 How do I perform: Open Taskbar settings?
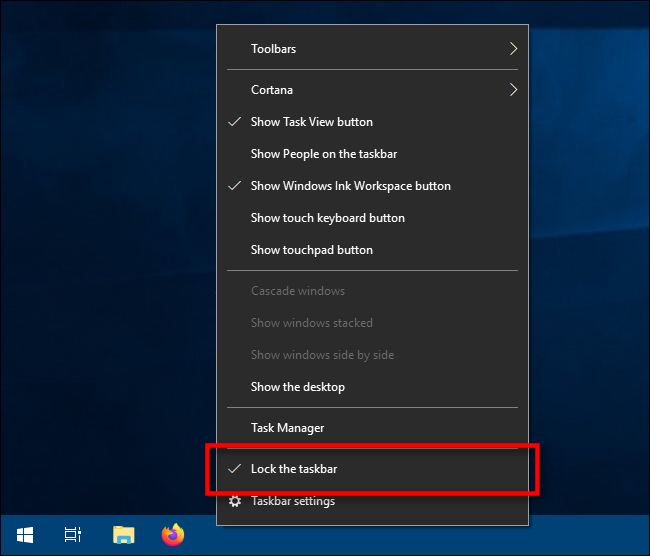292,501
